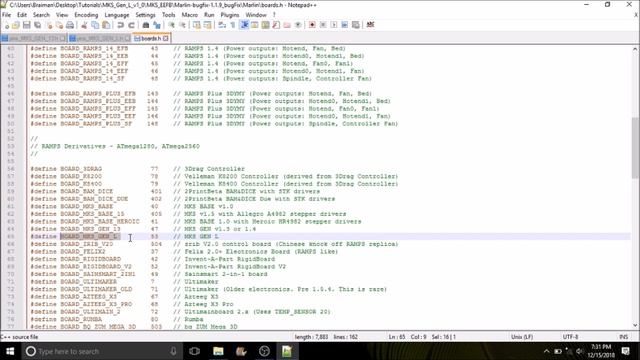Zoom in using the toolbar magnifier icon
The width and height of the screenshot is (640, 360).
pyautogui.click(x=171, y=25)
